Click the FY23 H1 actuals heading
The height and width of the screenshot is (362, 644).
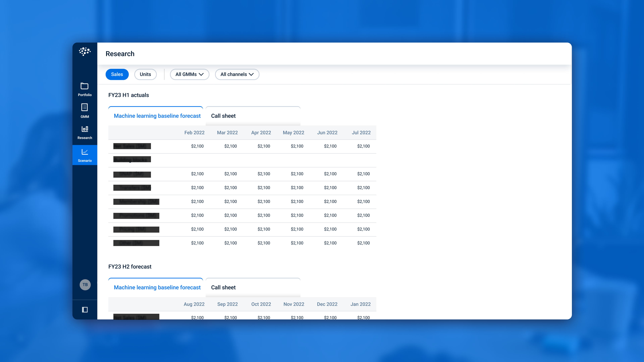coord(128,95)
